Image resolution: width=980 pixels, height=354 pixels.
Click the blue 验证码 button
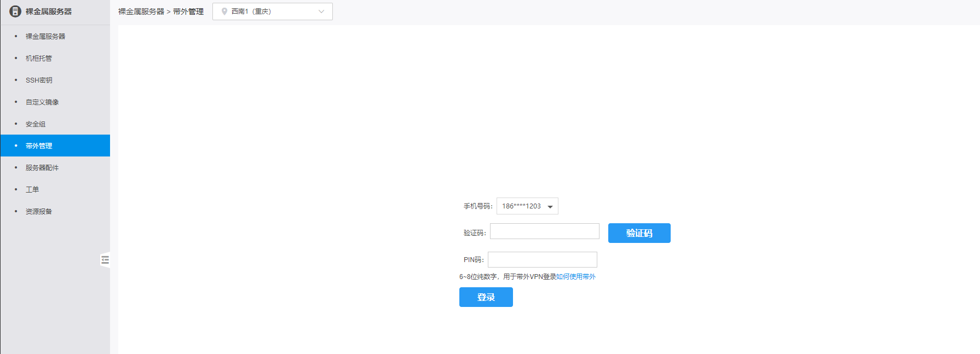tap(639, 233)
